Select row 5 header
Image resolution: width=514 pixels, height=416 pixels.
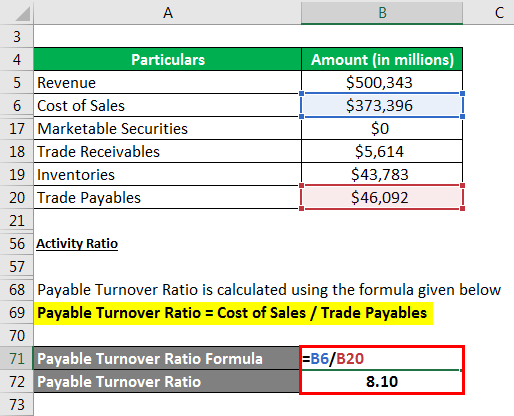[x=17, y=82]
